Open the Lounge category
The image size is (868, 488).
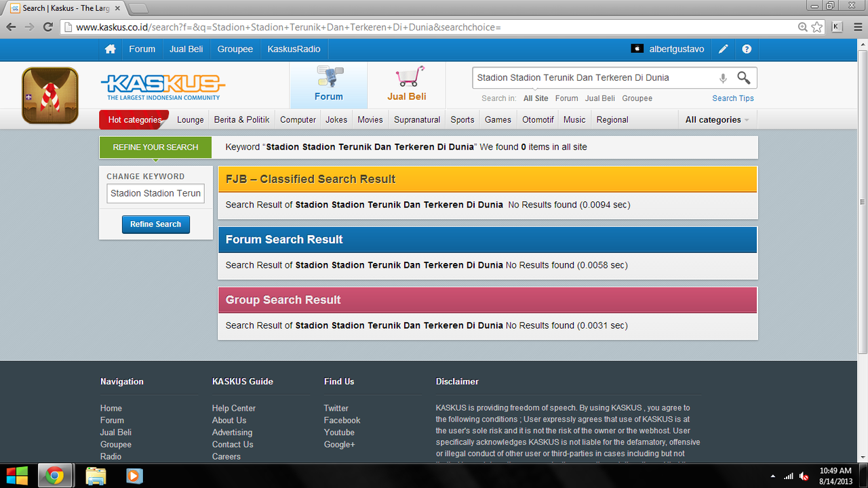(x=191, y=120)
